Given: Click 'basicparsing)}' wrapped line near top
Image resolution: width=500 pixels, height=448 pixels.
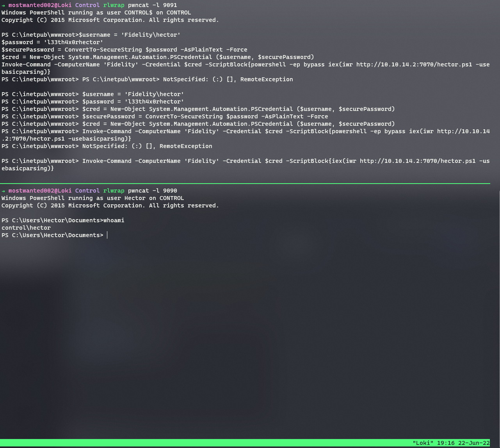Looking at the screenshot, I should coord(26,72).
